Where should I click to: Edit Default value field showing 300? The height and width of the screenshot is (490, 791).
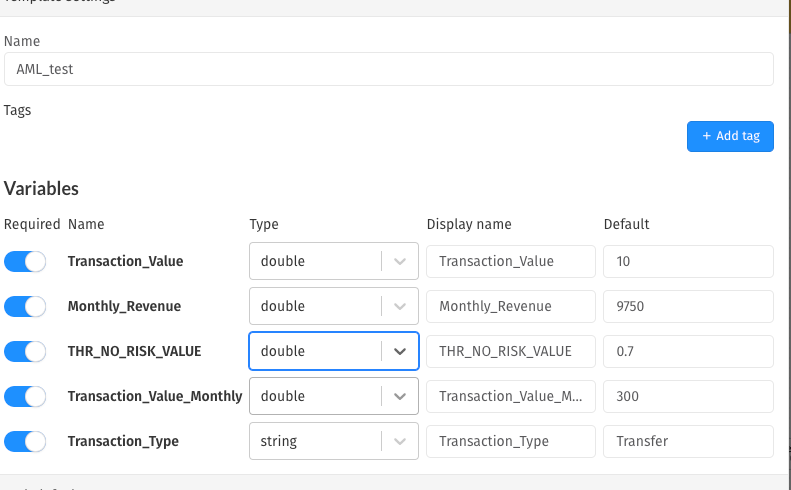(688, 396)
